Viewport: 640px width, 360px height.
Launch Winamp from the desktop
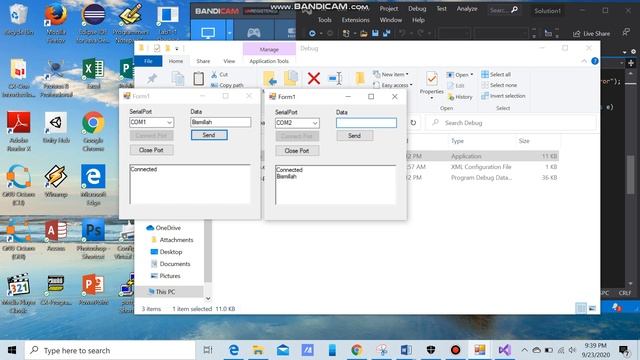point(56,181)
